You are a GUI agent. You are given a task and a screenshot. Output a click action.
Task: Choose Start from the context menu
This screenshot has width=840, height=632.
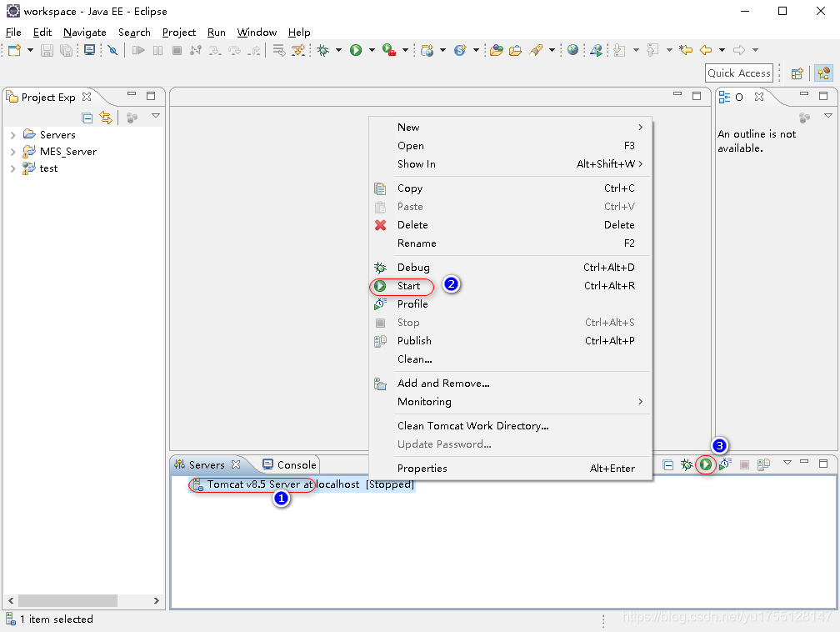click(x=408, y=286)
